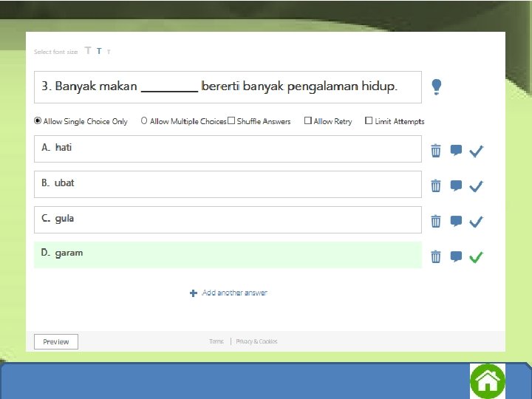
Task: Select Allow Multiple Choices radio
Action: [144, 120]
